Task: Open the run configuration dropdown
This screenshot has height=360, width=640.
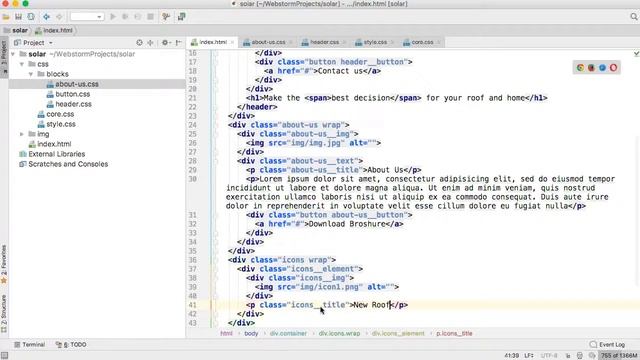Action: click(87, 17)
